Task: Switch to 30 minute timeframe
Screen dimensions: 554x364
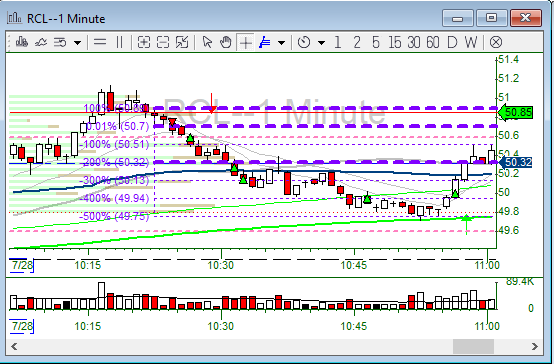Action: point(414,42)
